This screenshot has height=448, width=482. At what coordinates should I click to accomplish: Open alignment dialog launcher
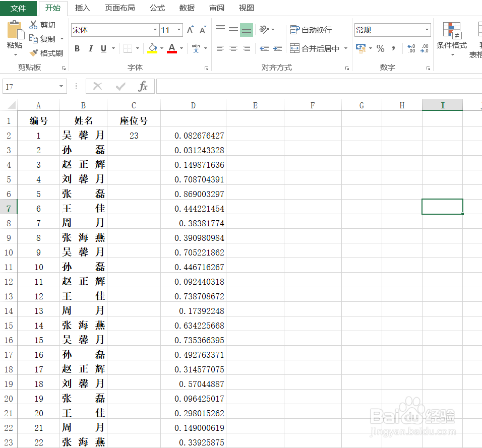(x=347, y=68)
